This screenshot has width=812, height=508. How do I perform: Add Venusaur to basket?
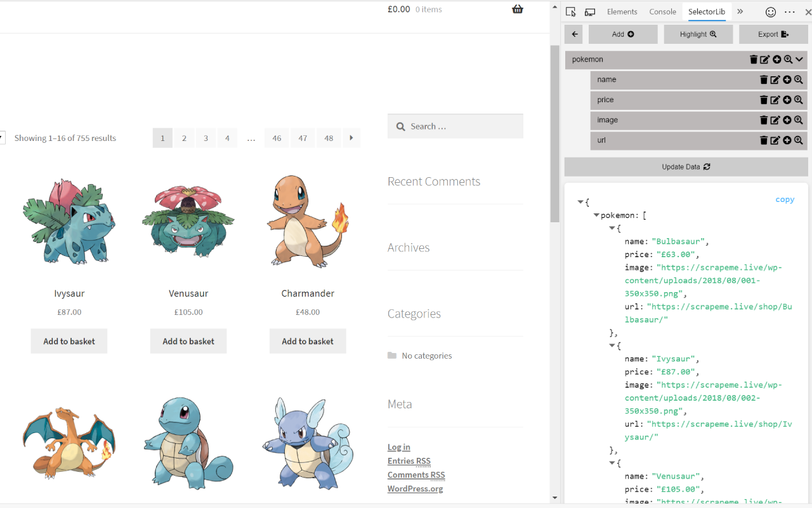tap(188, 341)
